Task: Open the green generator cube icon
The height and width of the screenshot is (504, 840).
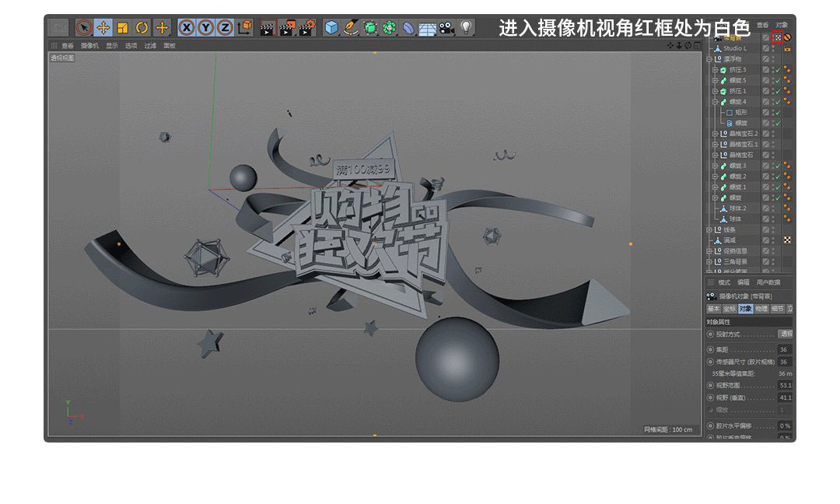Action: 369,27
